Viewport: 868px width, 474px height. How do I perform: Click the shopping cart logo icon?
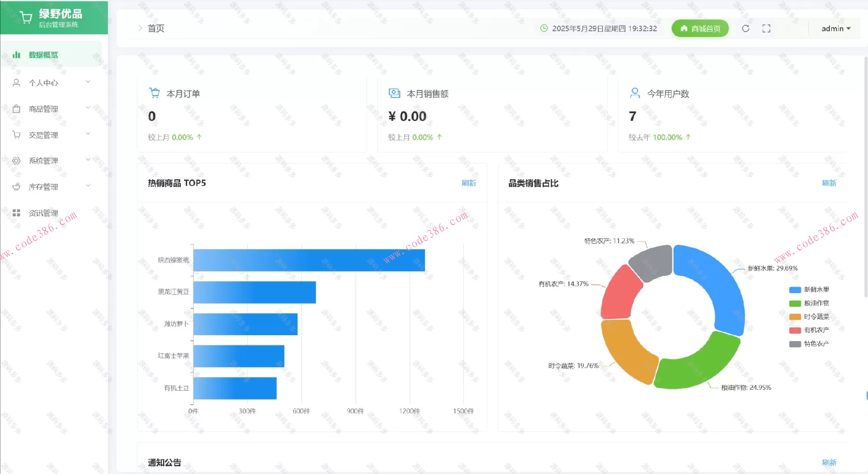point(26,18)
